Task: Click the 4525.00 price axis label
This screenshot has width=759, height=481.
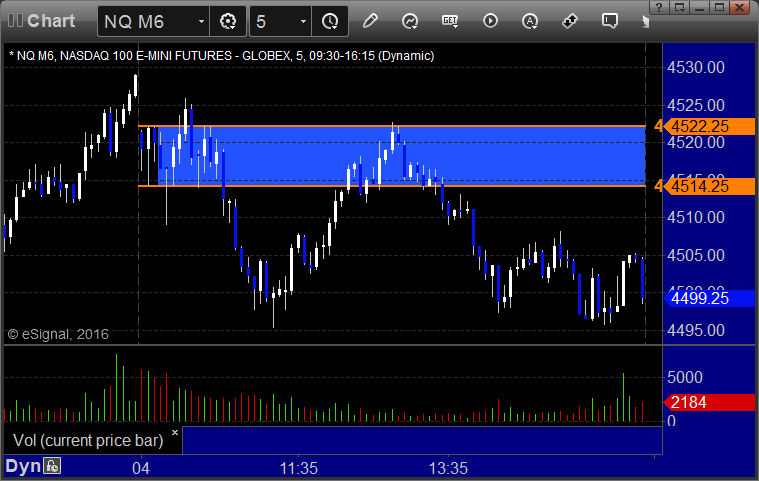Action: pos(696,105)
